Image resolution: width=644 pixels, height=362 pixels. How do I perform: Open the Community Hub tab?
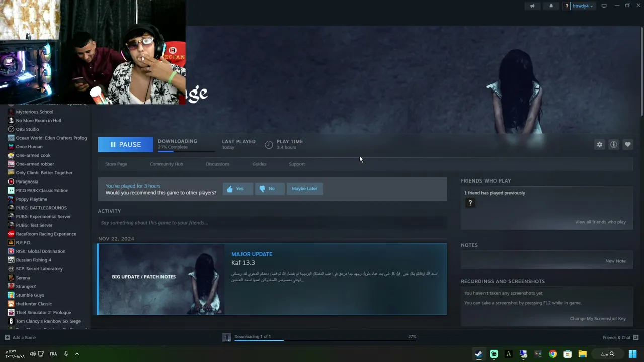(x=167, y=164)
